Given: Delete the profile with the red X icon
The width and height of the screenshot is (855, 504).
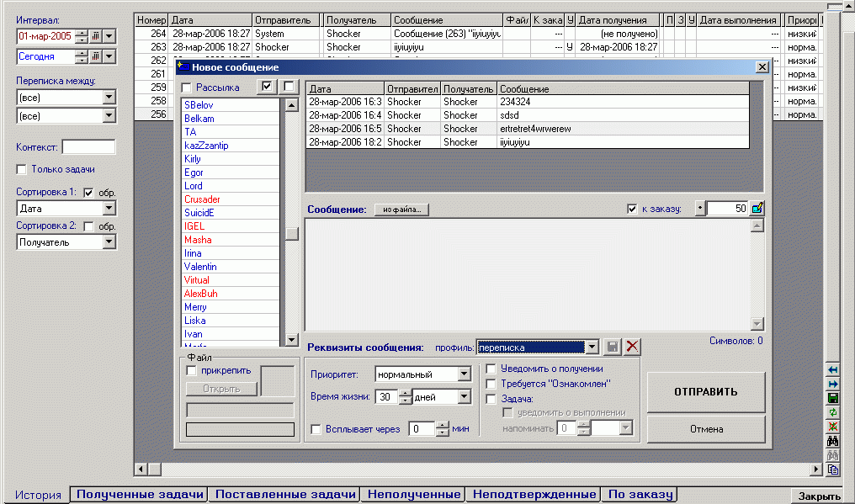Looking at the screenshot, I should tap(632, 347).
